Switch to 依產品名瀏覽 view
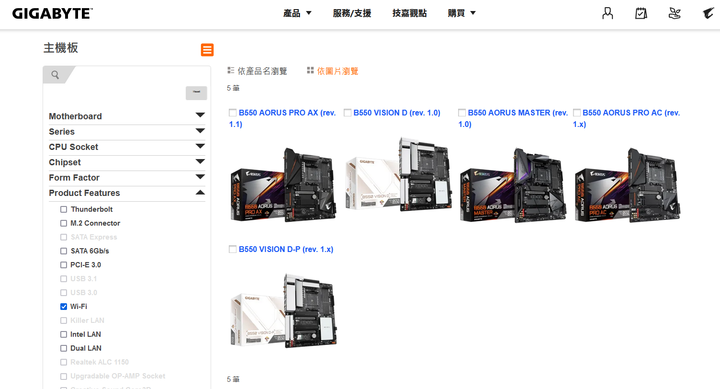 point(262,71)
